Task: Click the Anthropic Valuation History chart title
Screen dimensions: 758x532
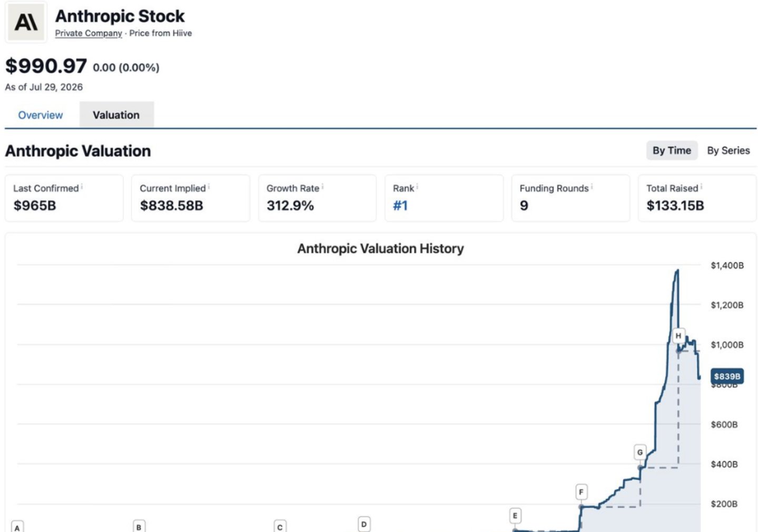Action: pyautogui.click(x=380, y=249)
